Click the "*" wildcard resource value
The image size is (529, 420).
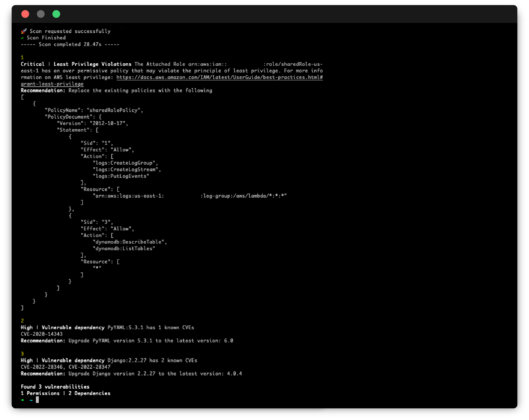[x=97, y=268]
